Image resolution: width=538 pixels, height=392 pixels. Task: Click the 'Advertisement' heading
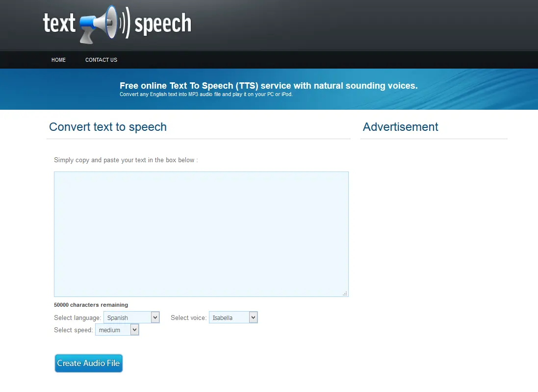click(x=400, y=127)
